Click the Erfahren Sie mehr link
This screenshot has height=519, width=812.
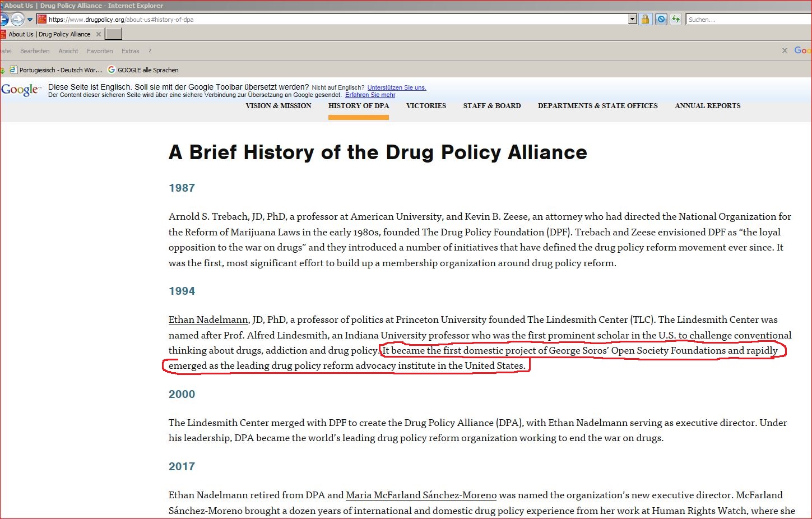(370, 95)
